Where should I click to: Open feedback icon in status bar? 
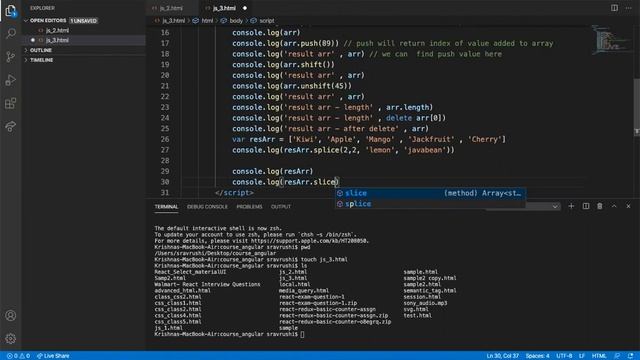(617, 356)
